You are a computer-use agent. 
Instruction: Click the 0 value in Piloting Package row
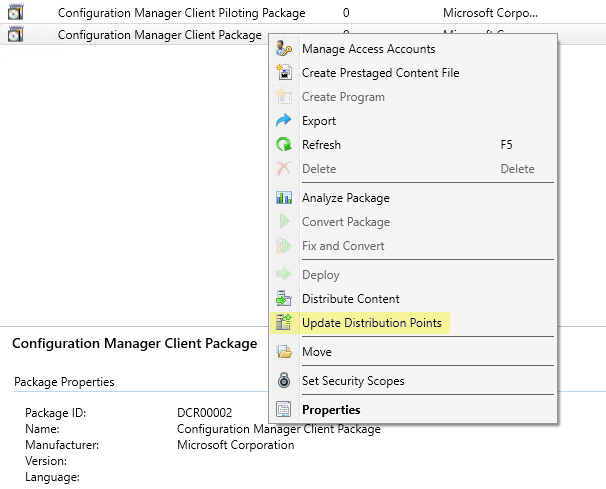(346, 13)
